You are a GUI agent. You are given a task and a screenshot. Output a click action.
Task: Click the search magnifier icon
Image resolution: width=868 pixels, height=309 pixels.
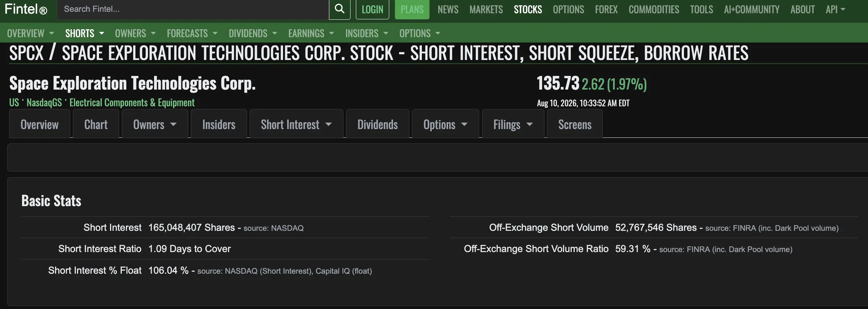(340, 9)
